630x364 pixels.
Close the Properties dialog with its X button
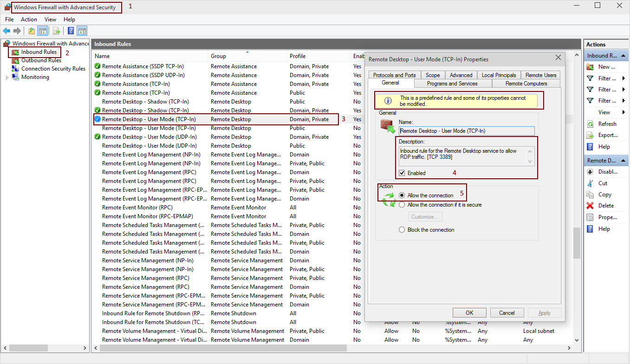(558, 58)
